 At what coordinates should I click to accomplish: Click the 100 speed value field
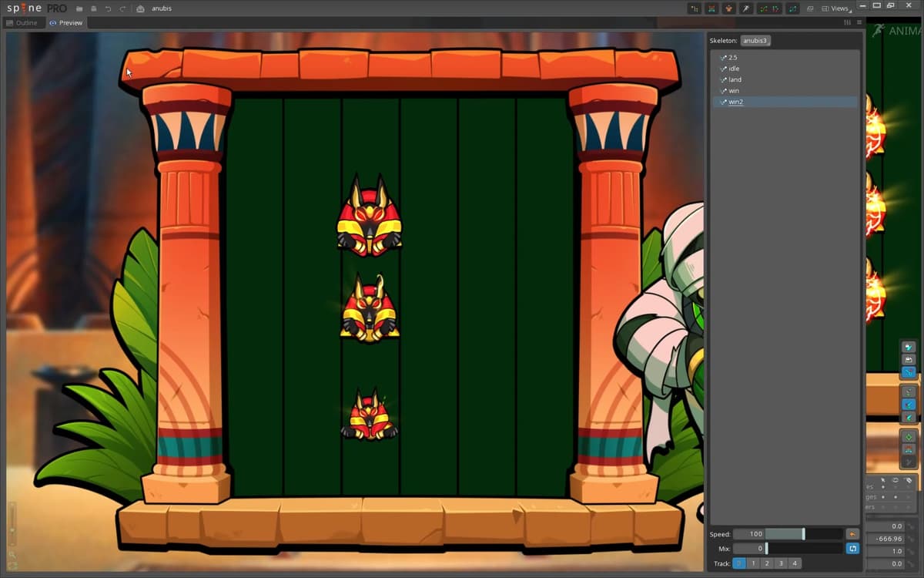tap(749, 534)
